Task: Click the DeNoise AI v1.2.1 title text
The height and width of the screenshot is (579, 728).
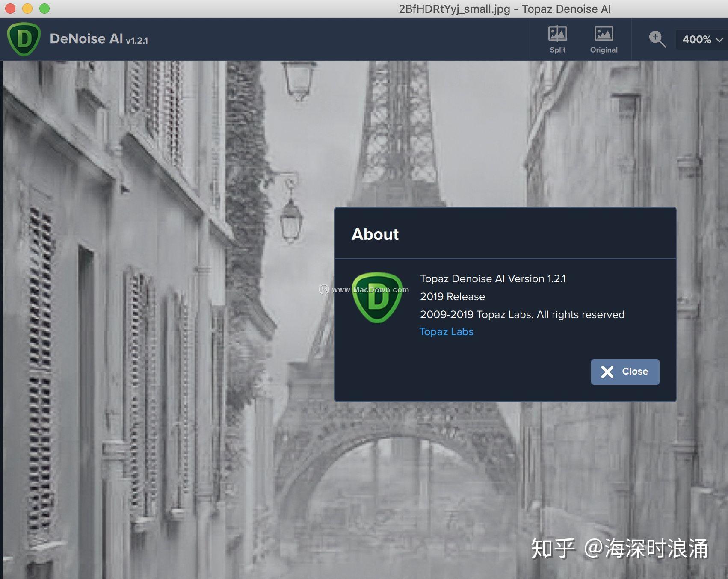Action: 99,39
